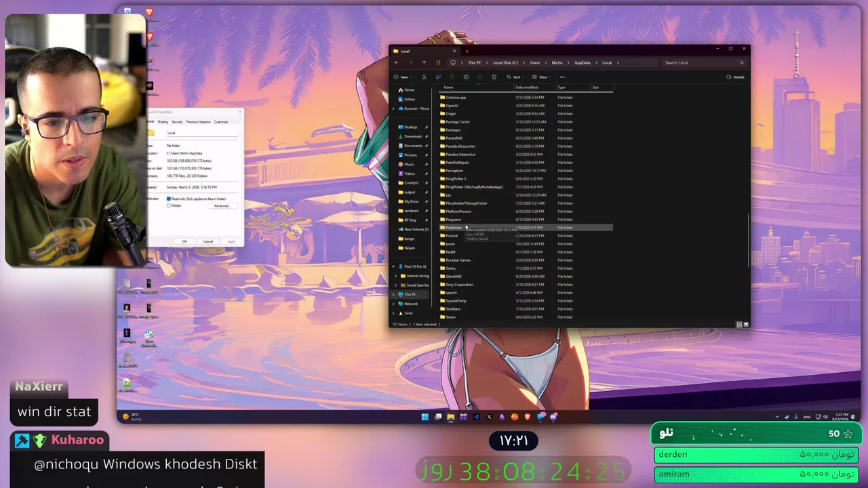Switch to Sharing tab in Local Properties
Image resolution: width=868 pixels, height=488 pixels.
coord(163,122)
